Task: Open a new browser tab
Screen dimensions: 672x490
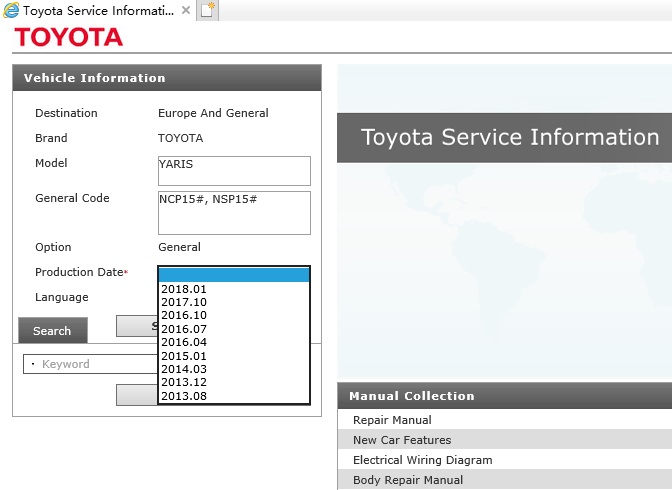Action: (208, 10)
